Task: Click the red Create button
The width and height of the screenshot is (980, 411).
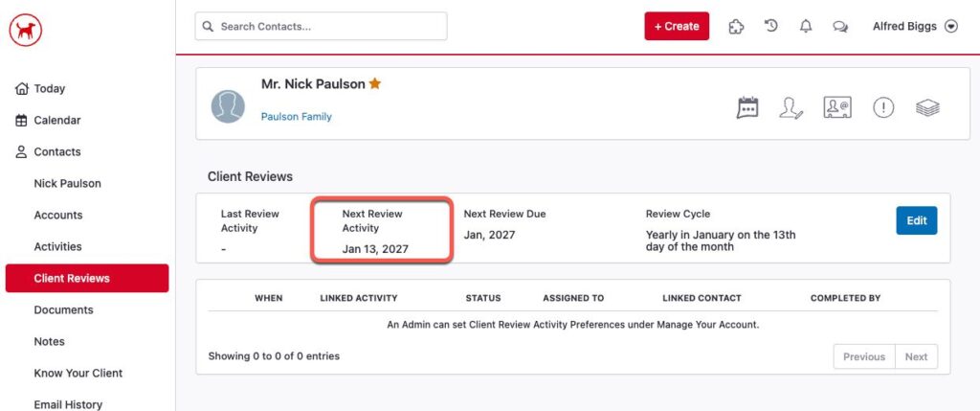Action: [677, 27]
